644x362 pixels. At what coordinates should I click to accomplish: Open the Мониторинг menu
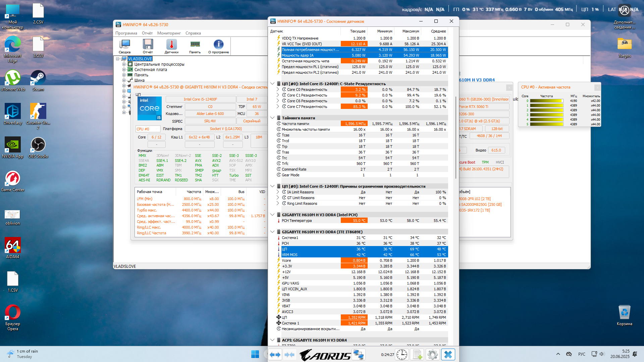tap(169, 33)
